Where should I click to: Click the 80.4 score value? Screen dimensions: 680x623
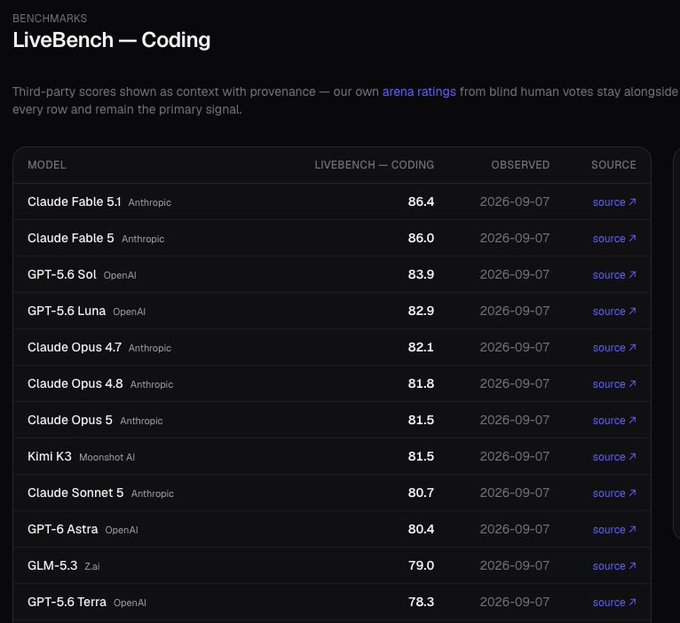pos(421,529)
